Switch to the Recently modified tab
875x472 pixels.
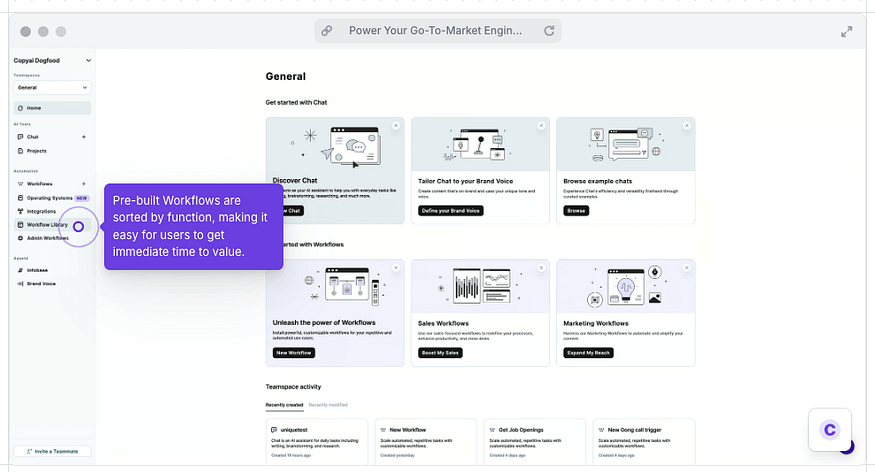(x=328, y=405)
